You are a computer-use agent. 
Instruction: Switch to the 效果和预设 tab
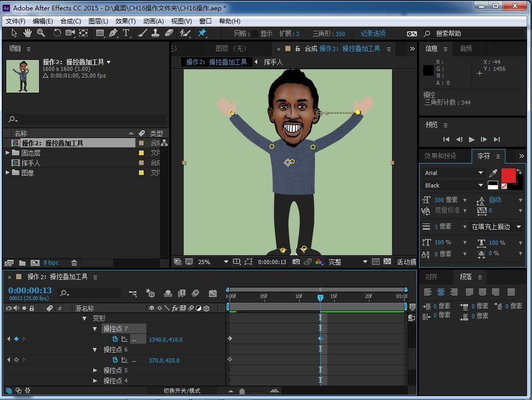440,156
